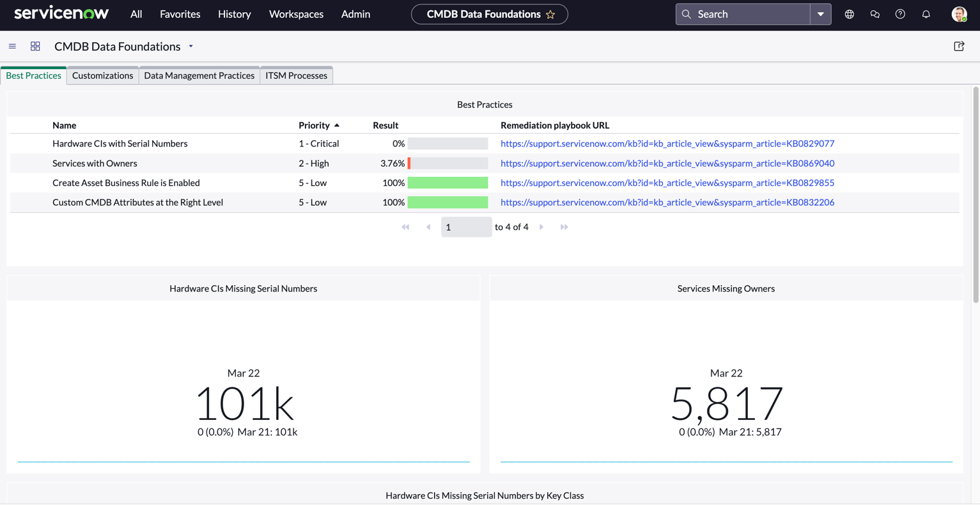The width and height of the screenshot is (980, 505).
Task: Open the chat conversations icon
Action: click(875, 14)
